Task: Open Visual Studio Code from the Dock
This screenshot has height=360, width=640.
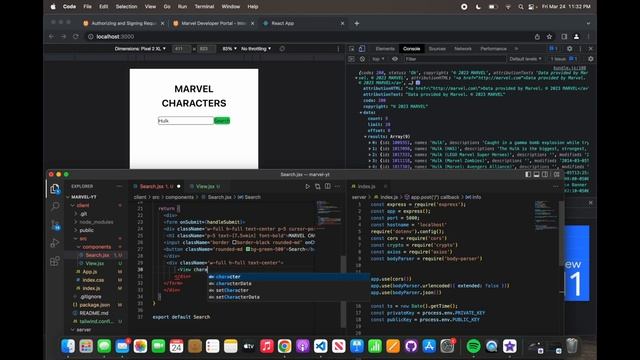Action: point(320,346)
